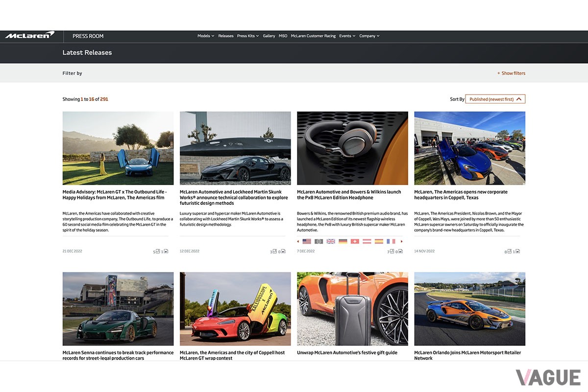Click the 21 DEC 2022 date text
Viewport: 588px width, 392px height.
point(72,251)
